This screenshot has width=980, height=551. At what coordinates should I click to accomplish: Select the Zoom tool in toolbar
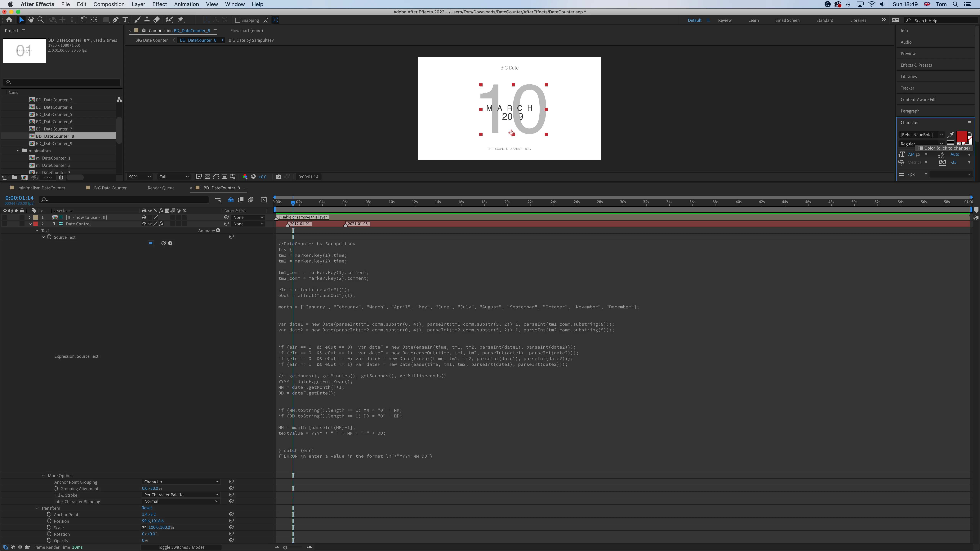coord(40,20)
